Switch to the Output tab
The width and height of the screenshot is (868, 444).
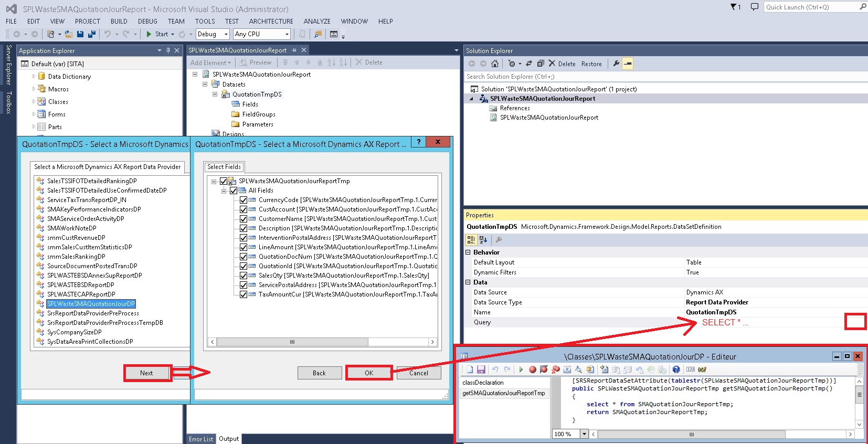[229, 439]
